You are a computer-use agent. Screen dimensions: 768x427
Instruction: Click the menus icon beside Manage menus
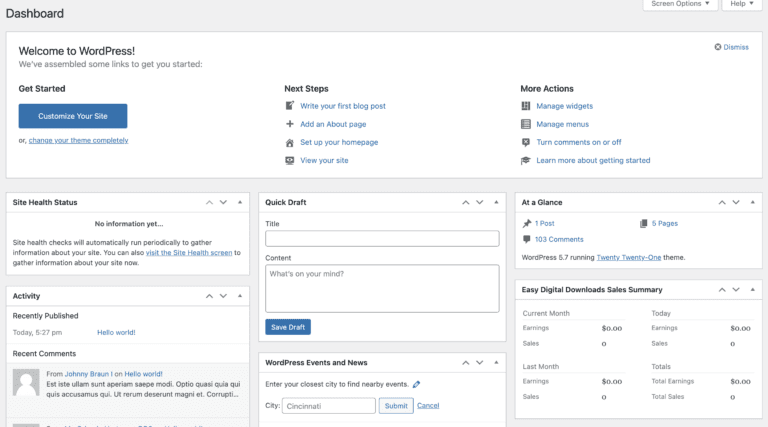[x=526, y=124]
